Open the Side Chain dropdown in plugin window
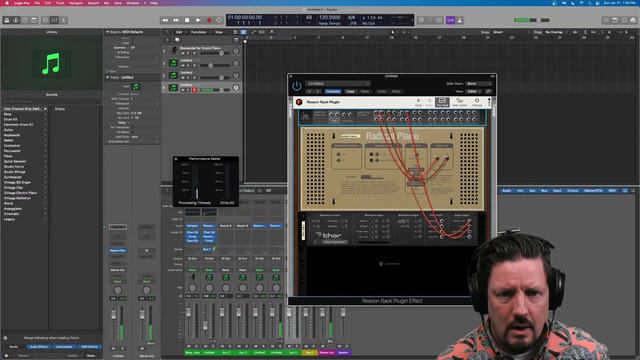Screen dimensions: 640x360 point(478,83)
